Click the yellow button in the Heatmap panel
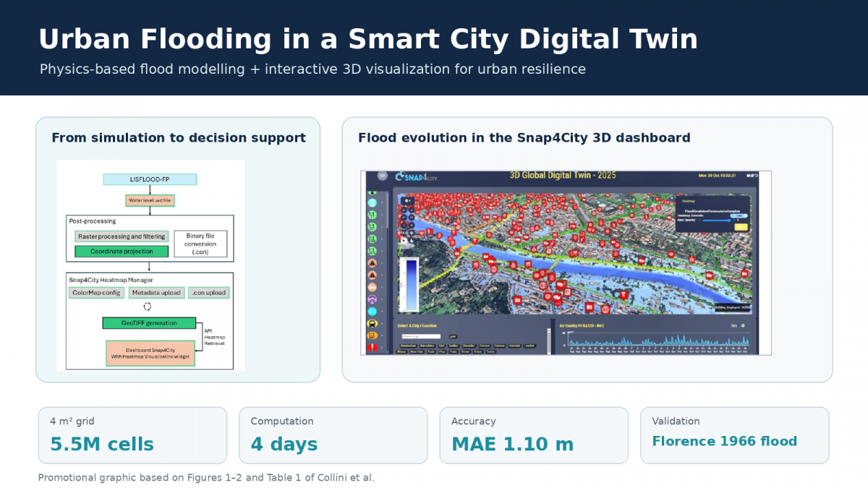Viewport: 868px width, 488px height. [741, 227]
